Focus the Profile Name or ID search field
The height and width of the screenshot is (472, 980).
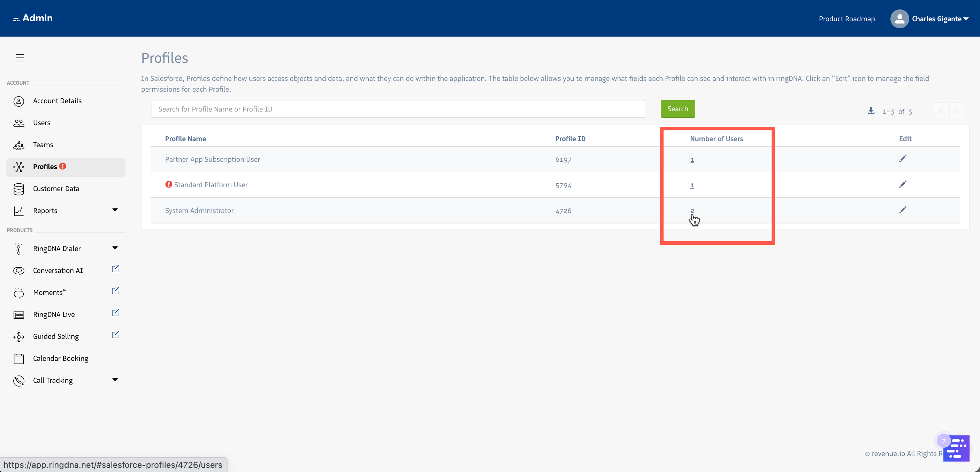click(x=398, y=109)
